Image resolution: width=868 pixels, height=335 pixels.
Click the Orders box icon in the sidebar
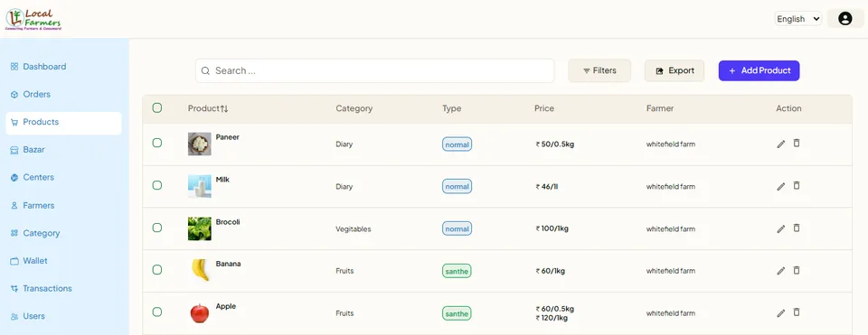click(14, 95)
